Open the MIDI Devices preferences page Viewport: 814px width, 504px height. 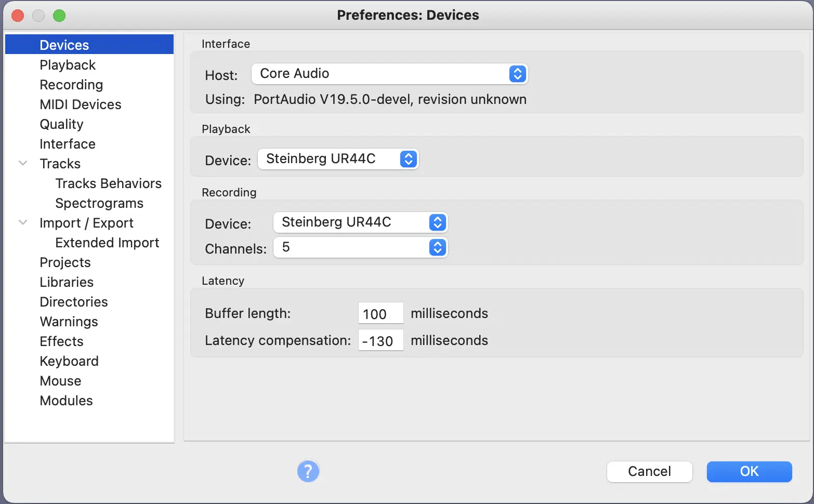click(x=81, y=104)
